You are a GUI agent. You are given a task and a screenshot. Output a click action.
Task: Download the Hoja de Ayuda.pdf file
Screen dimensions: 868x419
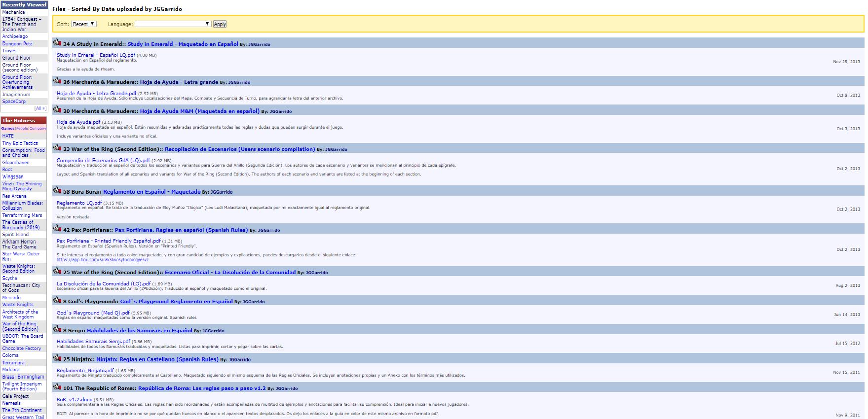coord(78,122)
